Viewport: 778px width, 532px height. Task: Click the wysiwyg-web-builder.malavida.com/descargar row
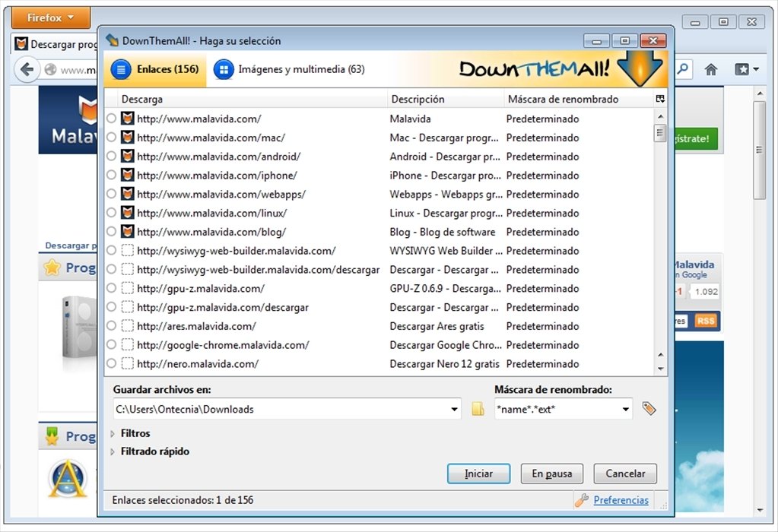(x=380, y=269)
